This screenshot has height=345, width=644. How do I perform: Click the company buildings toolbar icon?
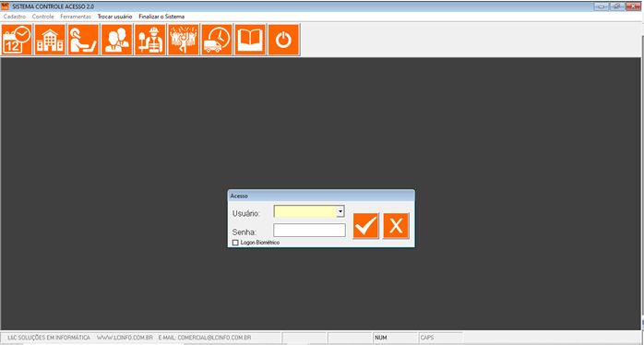pyautogui.click(x=50, y=40)
